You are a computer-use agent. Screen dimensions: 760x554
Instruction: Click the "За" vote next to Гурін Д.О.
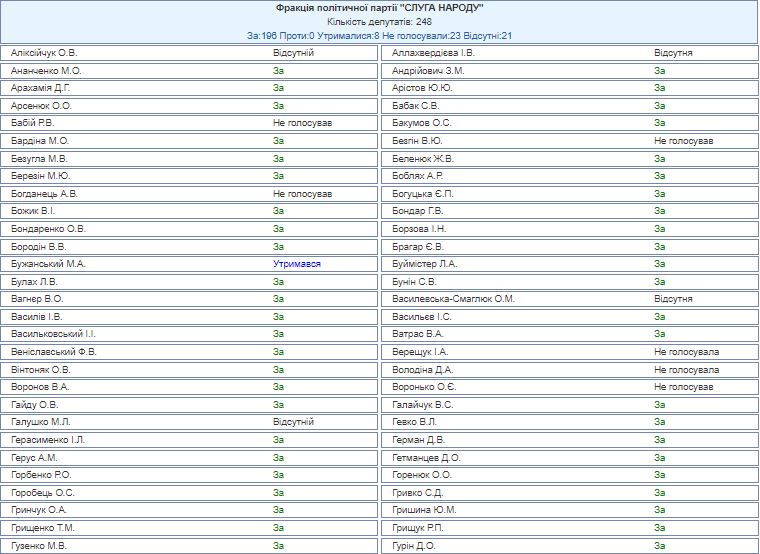[x=659, y=545]
